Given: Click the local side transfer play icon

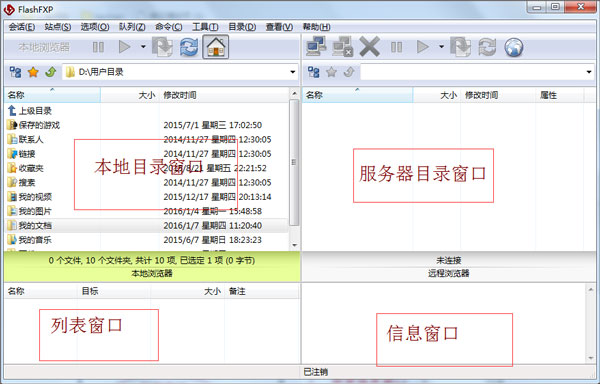Looking at the screenshot, I should [x=124, y=47].
